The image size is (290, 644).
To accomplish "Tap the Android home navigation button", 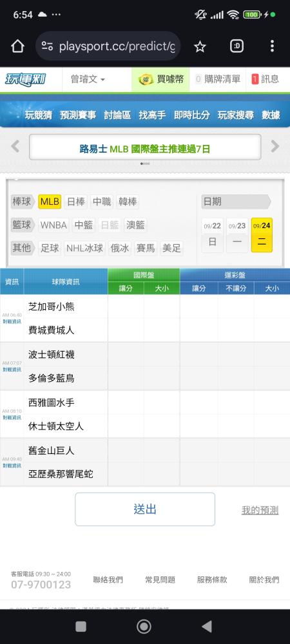I will [x=144, y=627].
